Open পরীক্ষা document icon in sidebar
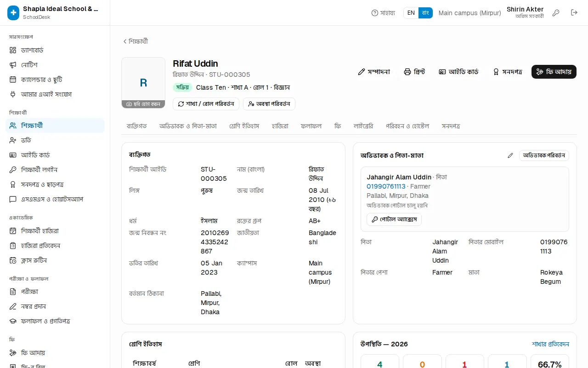 coord(13,292)
